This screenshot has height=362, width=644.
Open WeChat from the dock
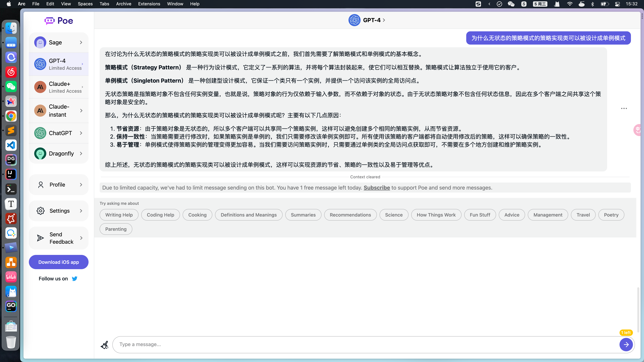11,87
